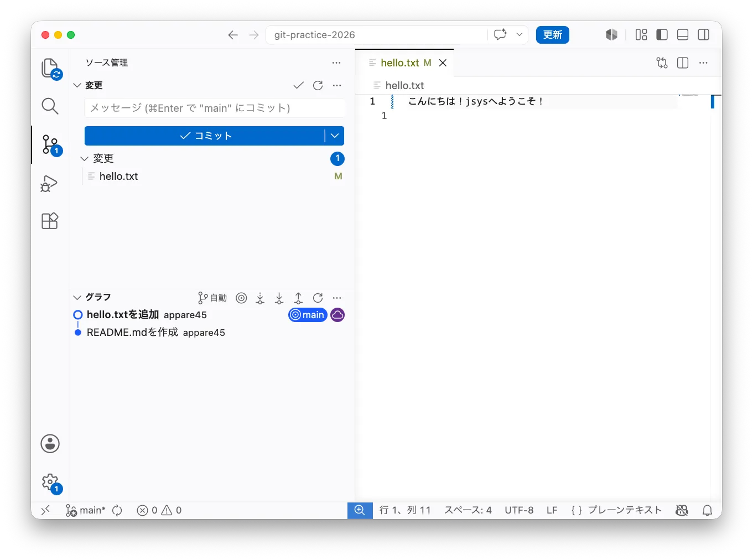
Task: Open the Extensions view
Action: 50,221
